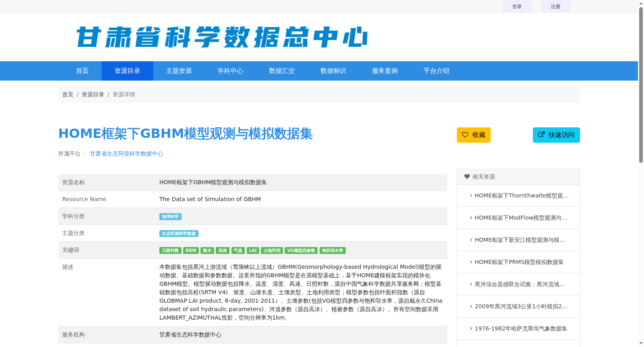
Task: Click the 相关资源 panel header
Action: 518,177
